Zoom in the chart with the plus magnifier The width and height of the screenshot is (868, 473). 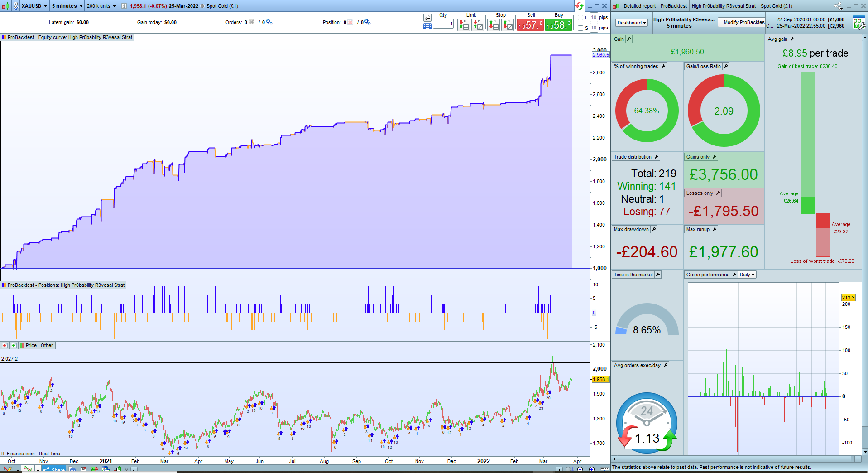592,469
